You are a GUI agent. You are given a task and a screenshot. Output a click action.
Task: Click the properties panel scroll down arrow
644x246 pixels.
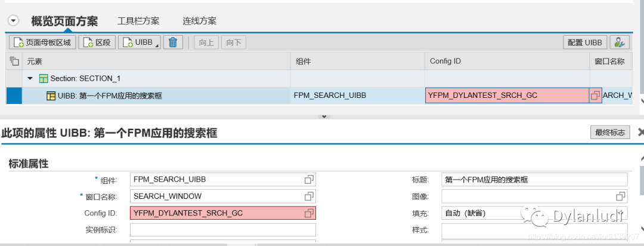[642, 229]
